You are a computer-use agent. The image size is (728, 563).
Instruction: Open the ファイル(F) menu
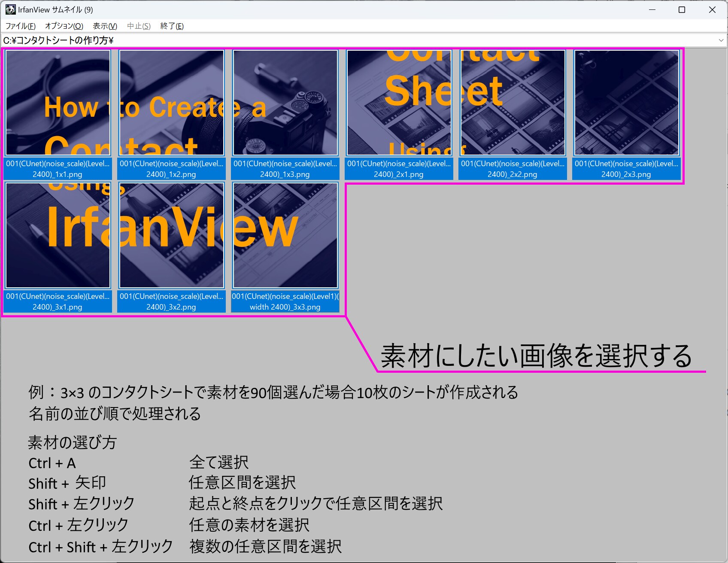click(x=20, y=26)
